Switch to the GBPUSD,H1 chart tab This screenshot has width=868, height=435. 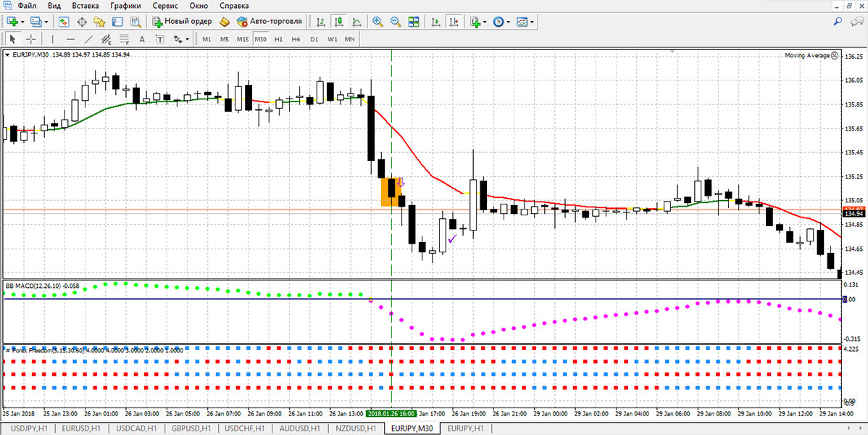[189, 428]
